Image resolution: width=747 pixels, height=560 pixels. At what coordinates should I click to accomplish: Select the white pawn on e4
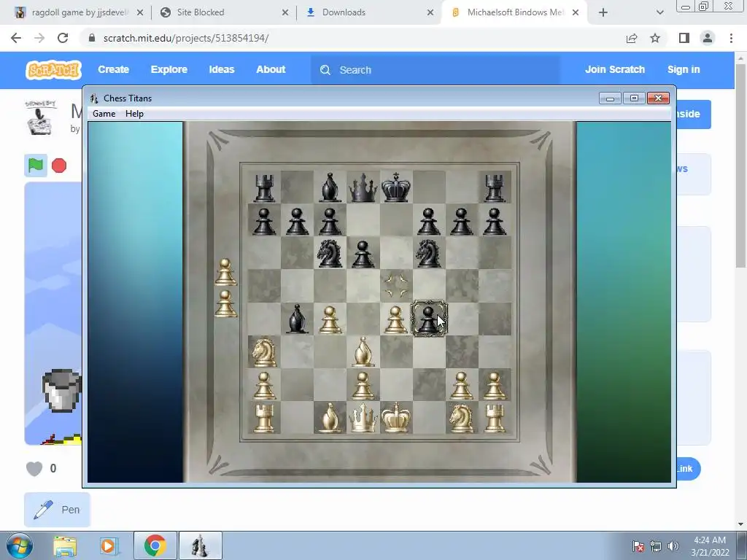click(395, 319)
